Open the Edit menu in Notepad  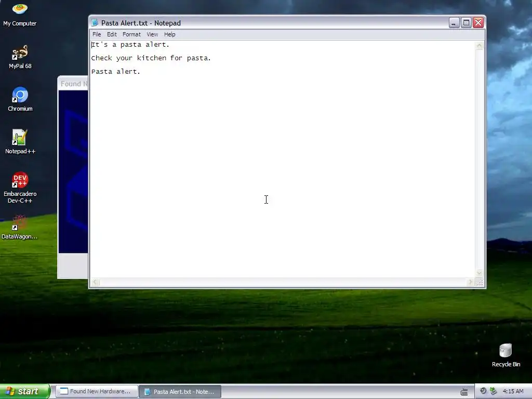(x=112, y=34)
